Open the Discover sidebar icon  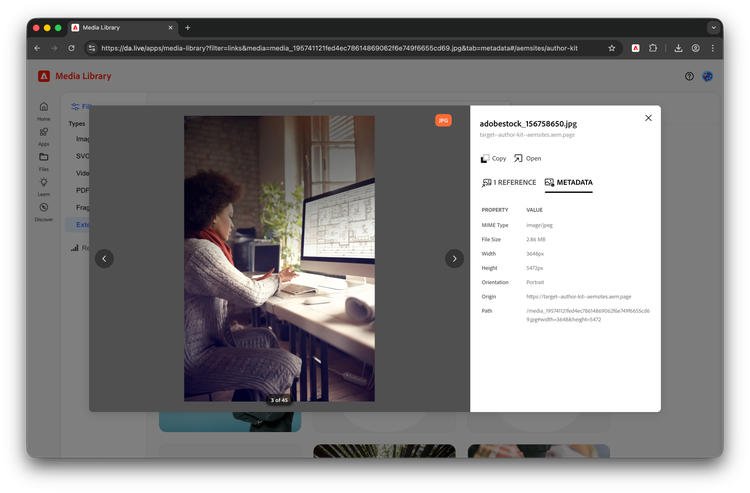[43, 210]
